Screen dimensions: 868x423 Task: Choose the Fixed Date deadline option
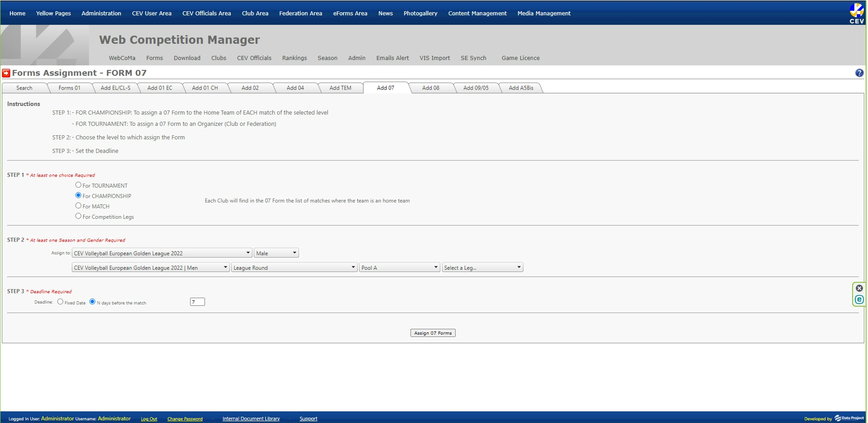pyautogui.click(x=60, y=302)
